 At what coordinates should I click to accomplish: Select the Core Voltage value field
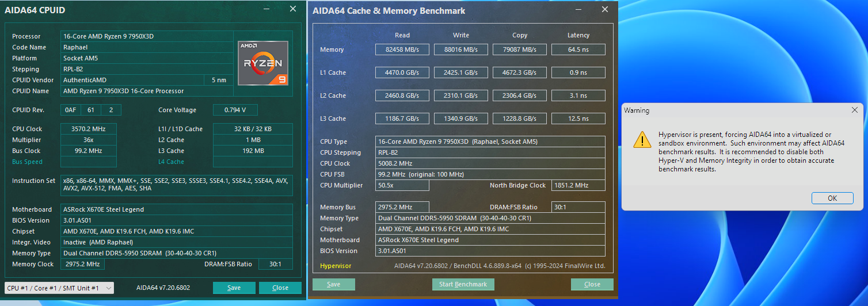[235, 110]
